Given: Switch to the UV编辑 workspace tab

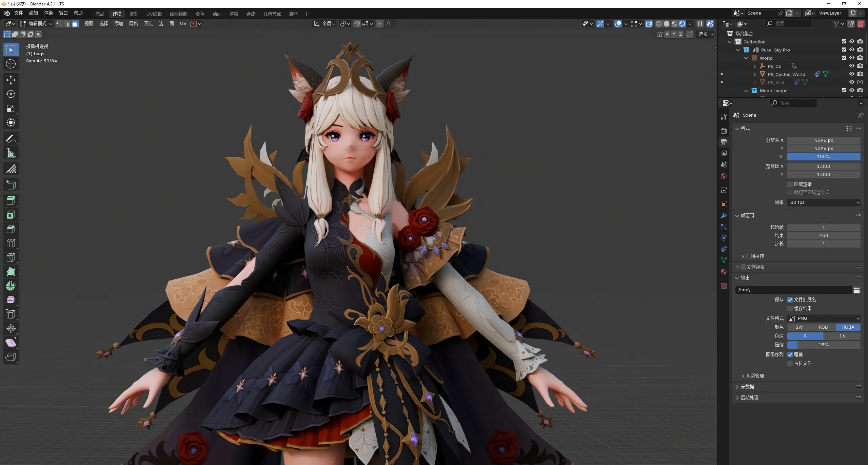Looking at the screenshot, I should pos(154,14).
